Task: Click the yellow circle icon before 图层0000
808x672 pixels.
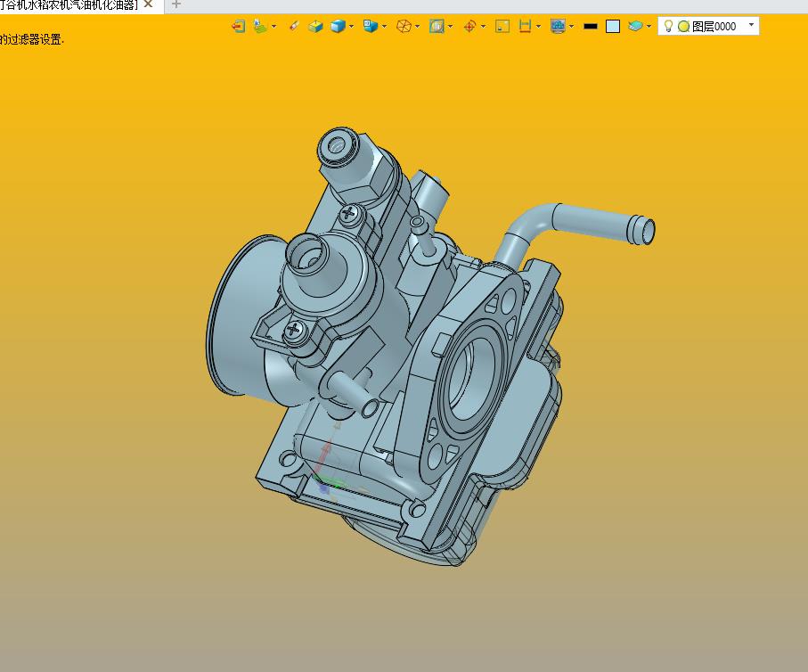Action: coord(684,27)
